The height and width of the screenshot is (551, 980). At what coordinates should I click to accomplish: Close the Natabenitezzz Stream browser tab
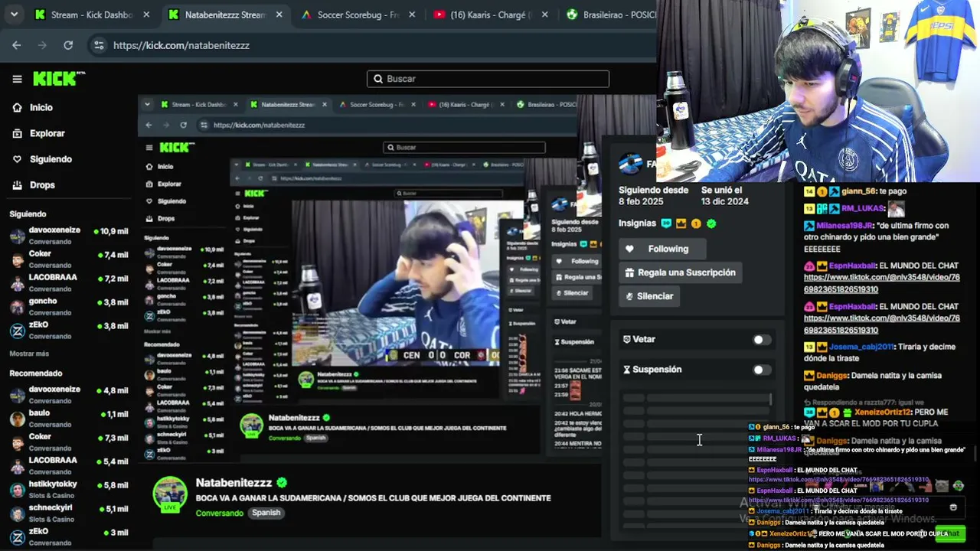coord(281,15)
